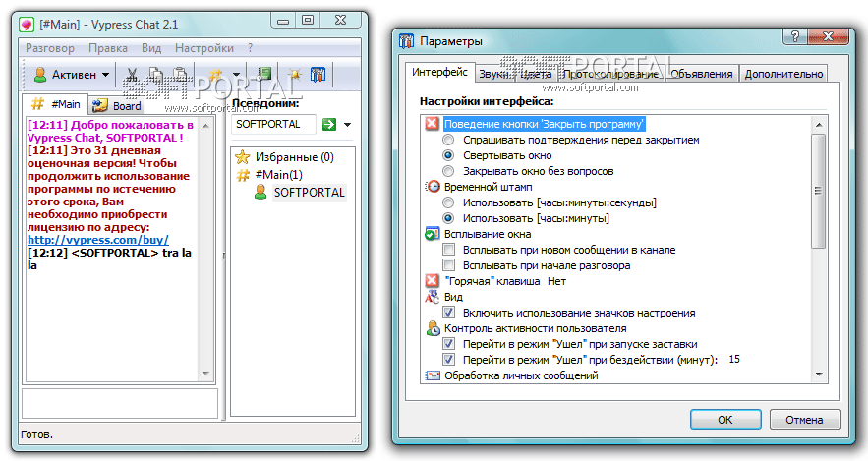Toggle 'Ушел' при запуске заставки checkbox
The height and width of the screenshot is (461, 868).
tap(449, 344)
